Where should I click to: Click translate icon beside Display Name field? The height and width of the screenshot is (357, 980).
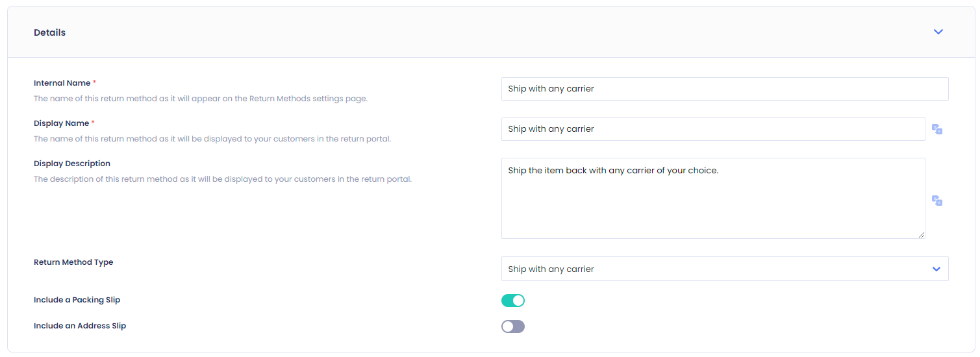click(x=937, y=129)
